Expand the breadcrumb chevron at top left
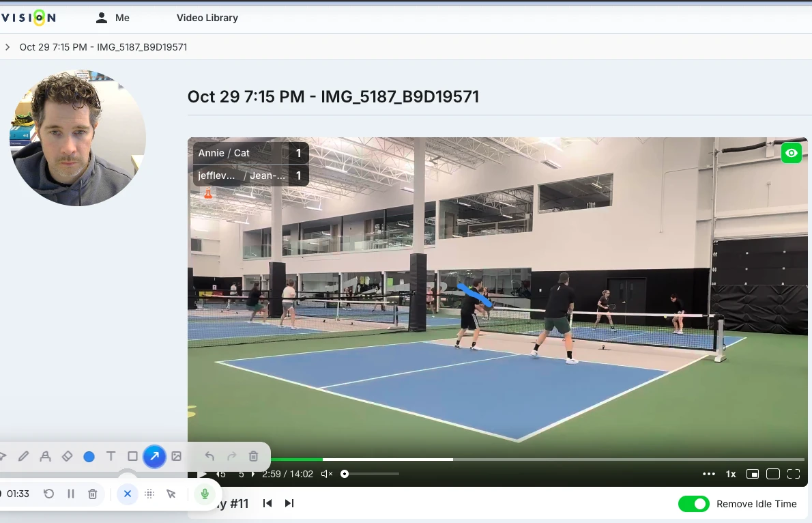The width and height of the screenshot is (812, 523). [7, 48]
